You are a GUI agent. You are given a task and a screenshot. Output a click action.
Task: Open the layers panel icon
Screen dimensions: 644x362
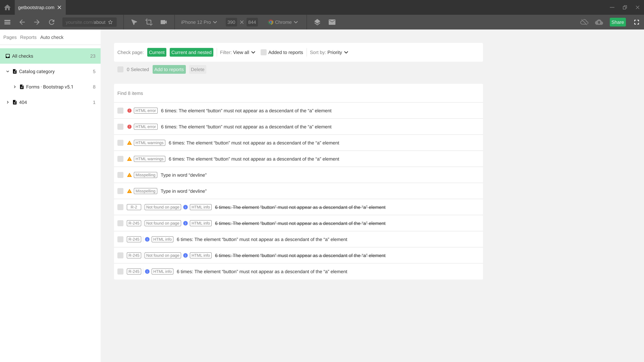coord(317,22)
